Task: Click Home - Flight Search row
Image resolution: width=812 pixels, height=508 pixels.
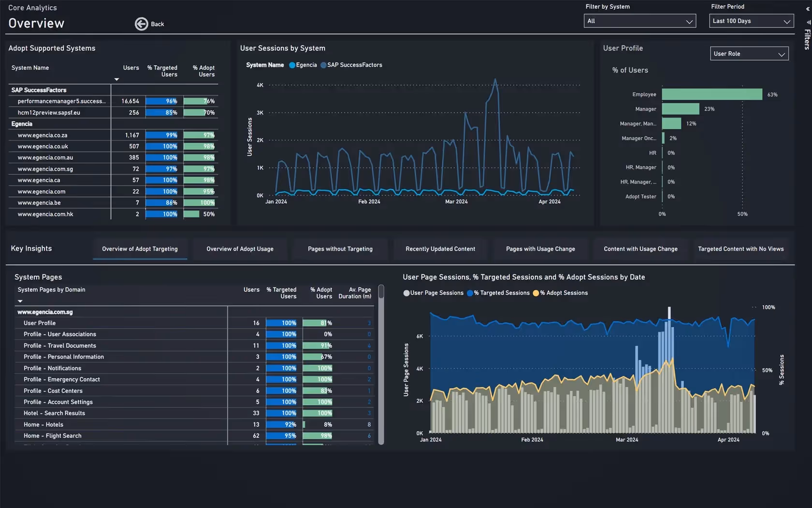Action: [195, 436]
